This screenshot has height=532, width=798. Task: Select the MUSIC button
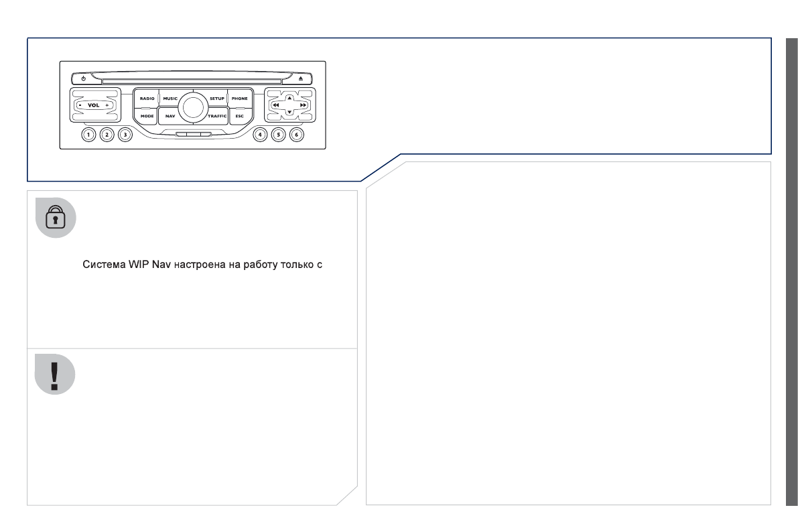[x=170, y=98]
